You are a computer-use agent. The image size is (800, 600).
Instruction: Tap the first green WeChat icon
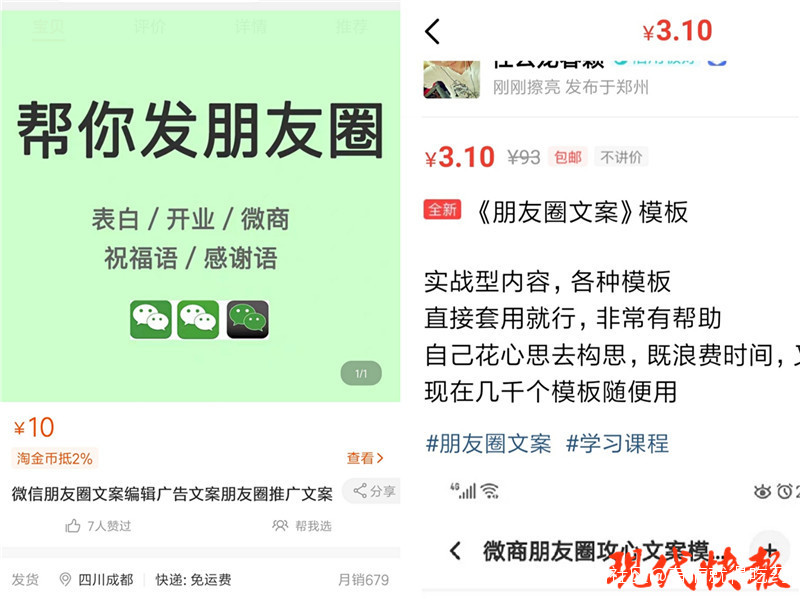click(151, 320)
